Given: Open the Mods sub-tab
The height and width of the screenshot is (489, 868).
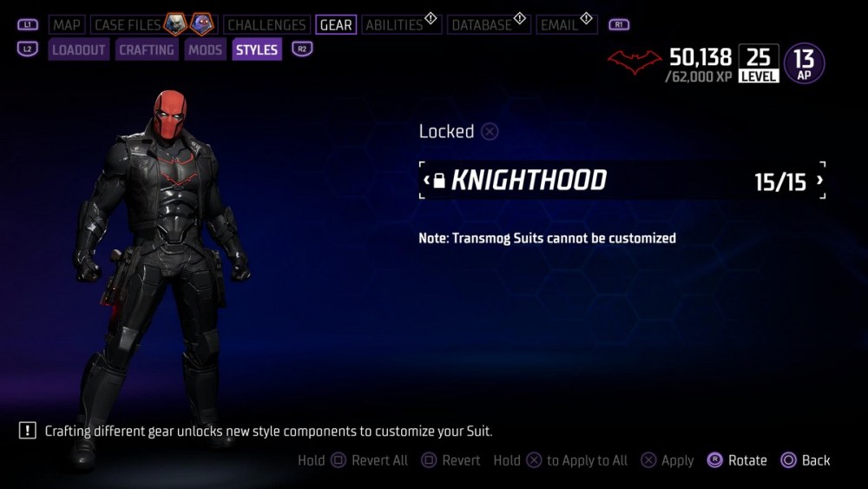Looking at the screenshot, I should click(x=205, y=50).
